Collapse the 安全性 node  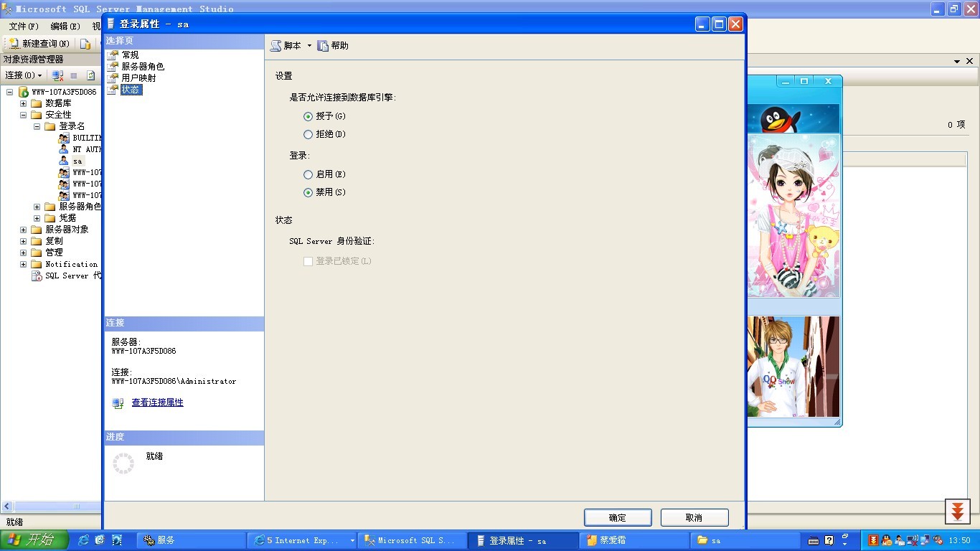(x=24, y=115)
